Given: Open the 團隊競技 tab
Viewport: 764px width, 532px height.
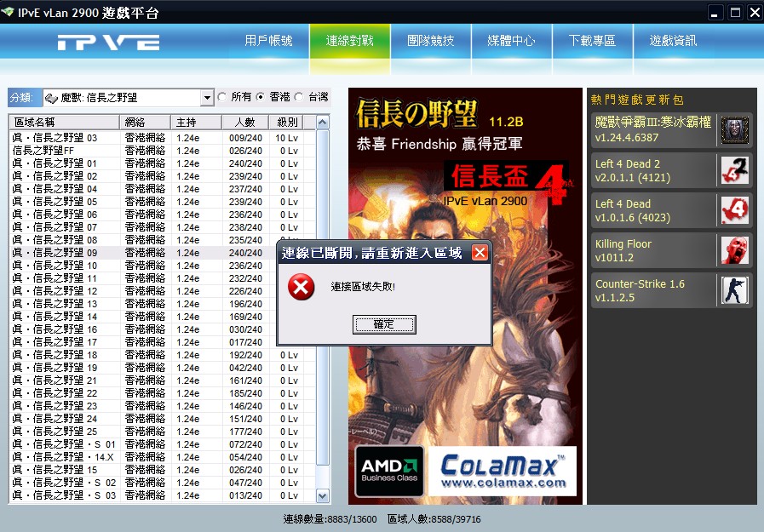Looking at the screenshot, I should (x=431, y=41).
